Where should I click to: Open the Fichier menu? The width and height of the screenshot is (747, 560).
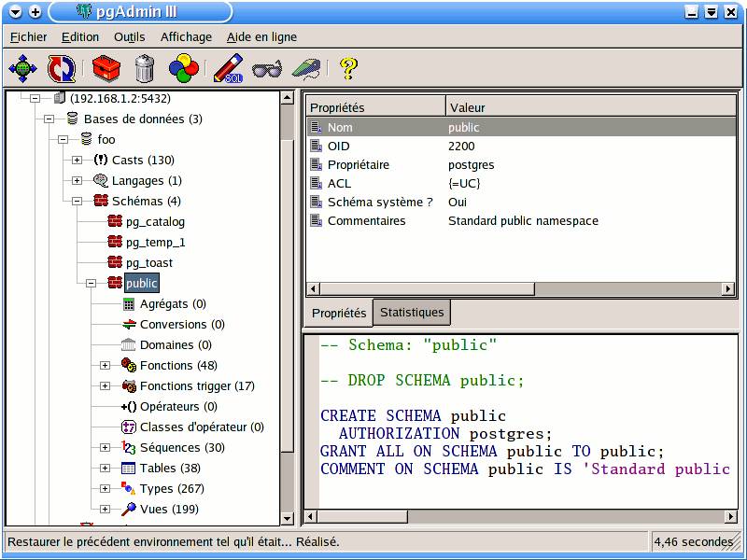tap(29, 36)
